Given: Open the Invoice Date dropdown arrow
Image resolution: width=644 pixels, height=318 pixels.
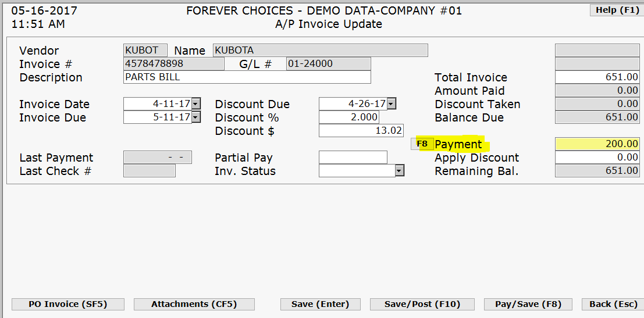Looking at the screenshot, I should pos(195,103).
